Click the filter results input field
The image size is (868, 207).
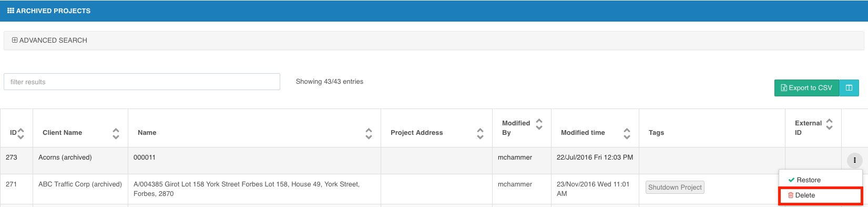tap(142, 82)
